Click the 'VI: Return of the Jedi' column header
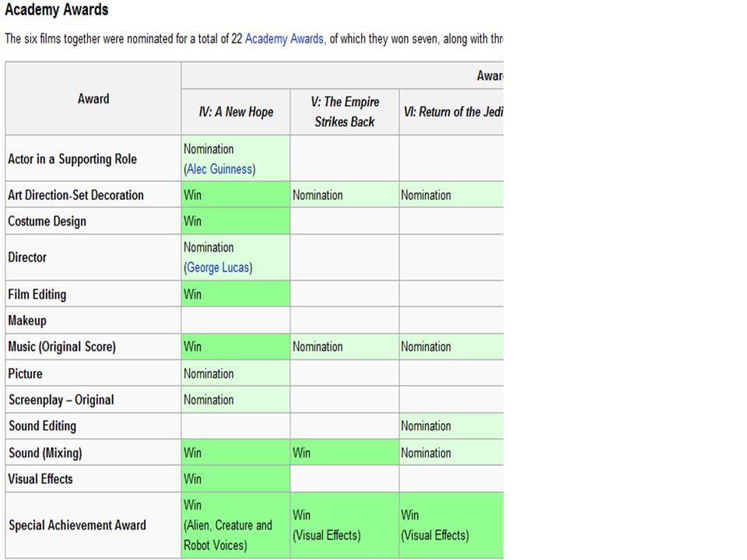 451,112
